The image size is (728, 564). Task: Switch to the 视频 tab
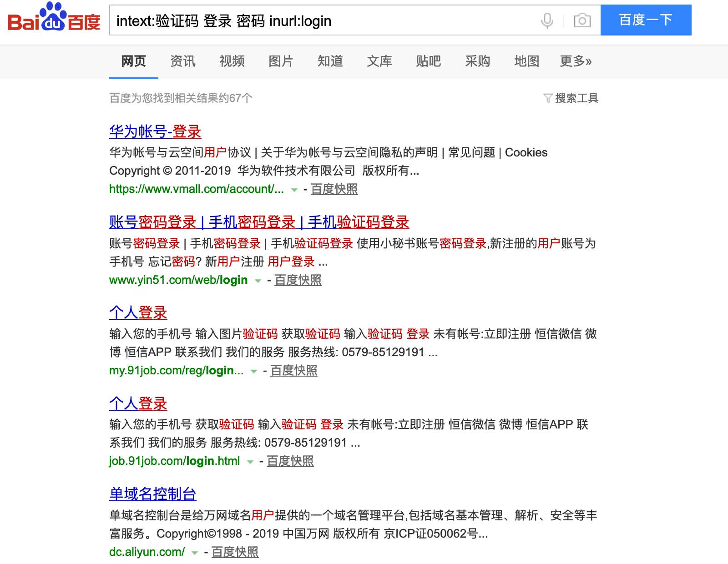tap(232, 61)
